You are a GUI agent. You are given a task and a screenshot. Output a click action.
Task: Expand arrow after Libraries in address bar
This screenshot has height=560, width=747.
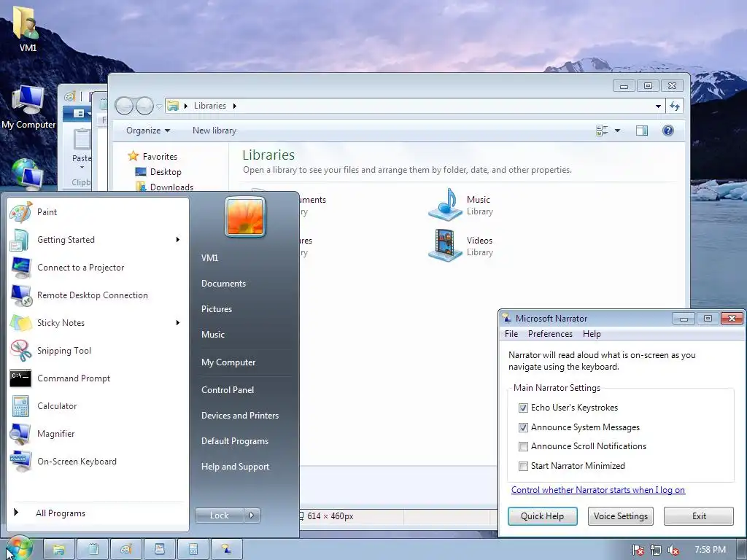(234, 106)
